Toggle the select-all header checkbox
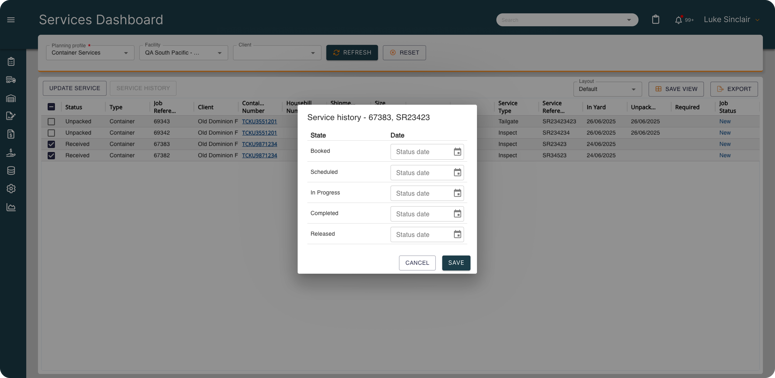 point(51,107)
